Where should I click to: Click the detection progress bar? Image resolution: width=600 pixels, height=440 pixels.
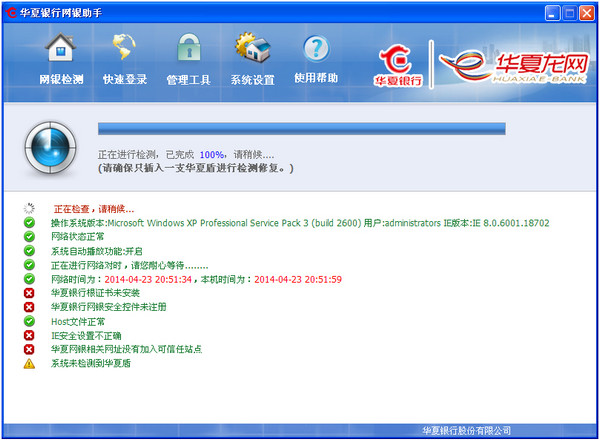[302, 129]
